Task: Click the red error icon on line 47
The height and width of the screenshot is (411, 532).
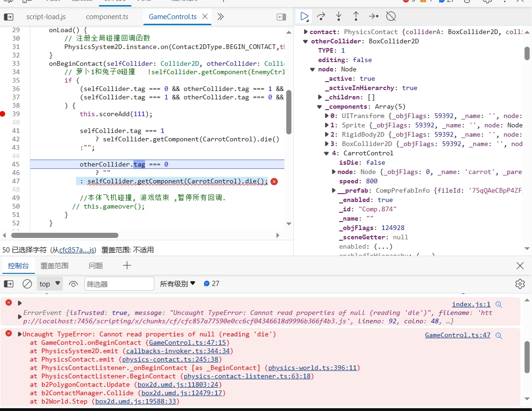Action: click(274, 181)
